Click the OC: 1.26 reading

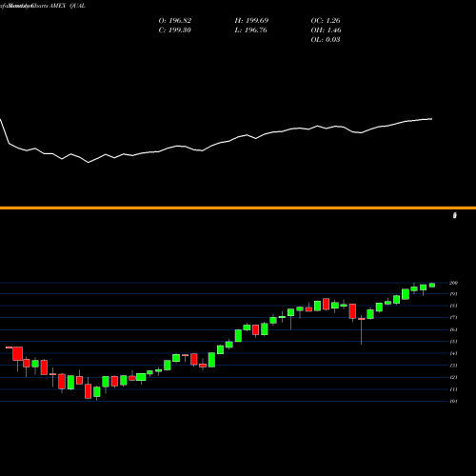pos(326,21)
